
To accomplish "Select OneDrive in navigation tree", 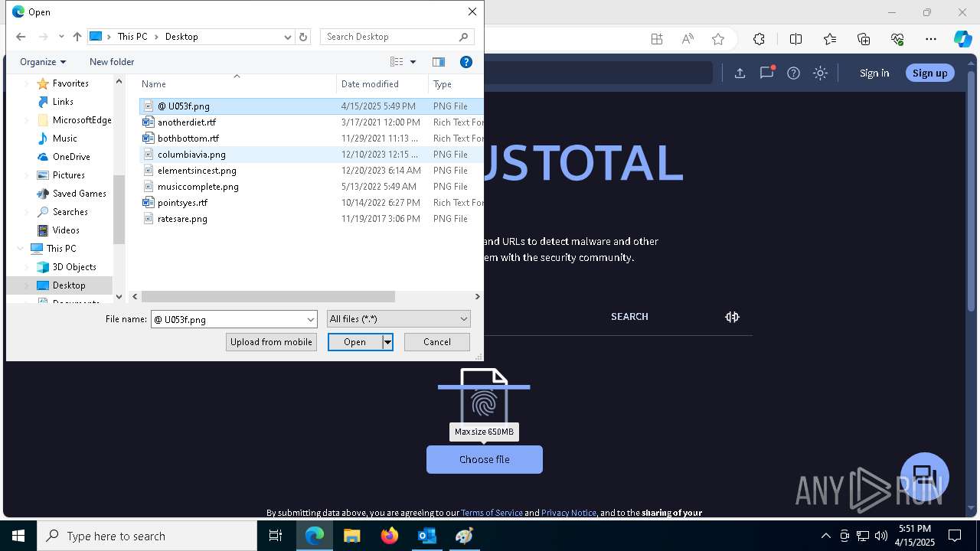I will 71,157.
